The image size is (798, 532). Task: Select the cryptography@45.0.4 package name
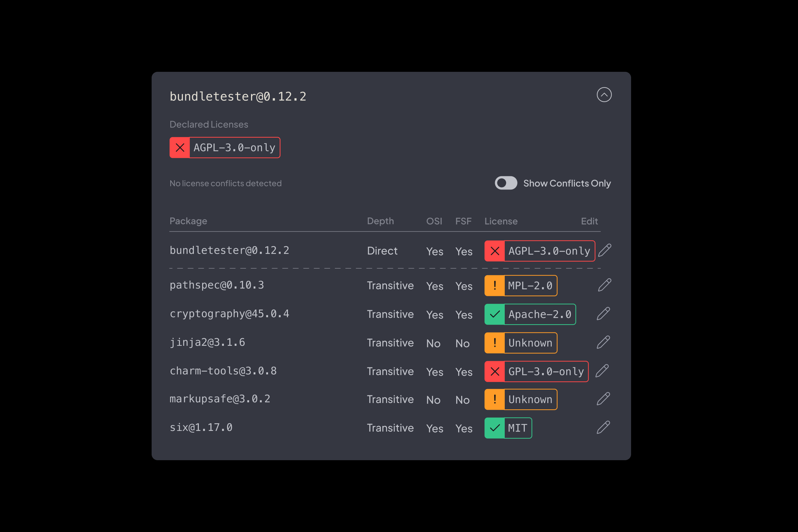click(x=229, y=314)
